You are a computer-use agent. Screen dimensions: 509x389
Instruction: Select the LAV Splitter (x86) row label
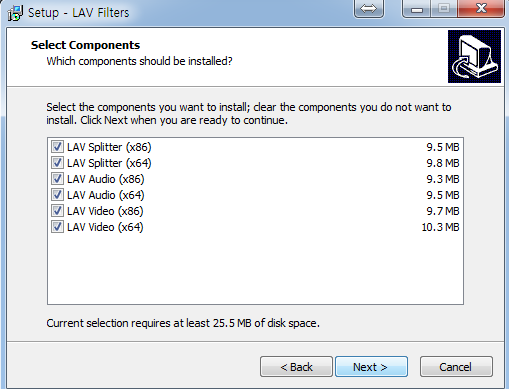tap(109, 147)
